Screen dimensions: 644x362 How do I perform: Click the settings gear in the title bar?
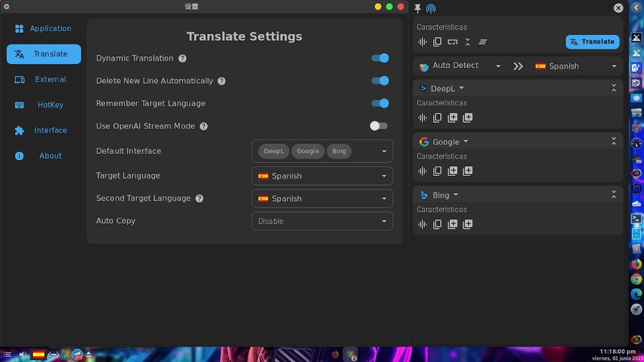coord(6,6)
